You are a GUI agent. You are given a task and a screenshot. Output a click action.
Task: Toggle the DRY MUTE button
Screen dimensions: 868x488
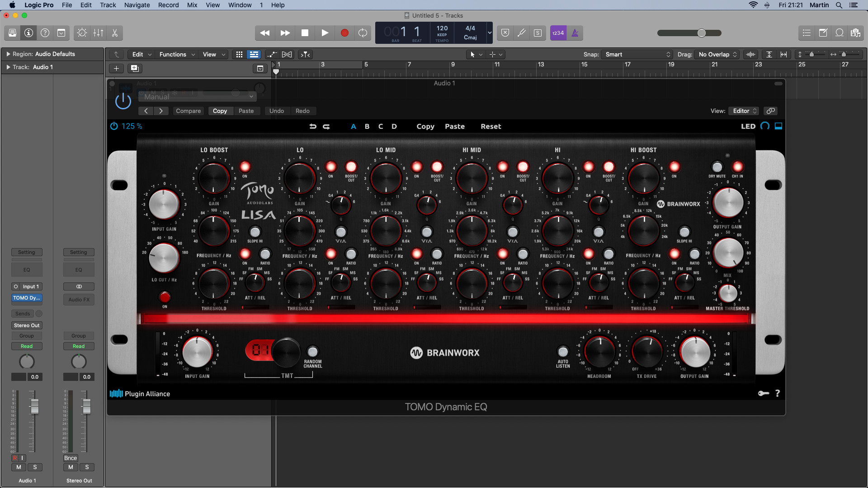717,167
